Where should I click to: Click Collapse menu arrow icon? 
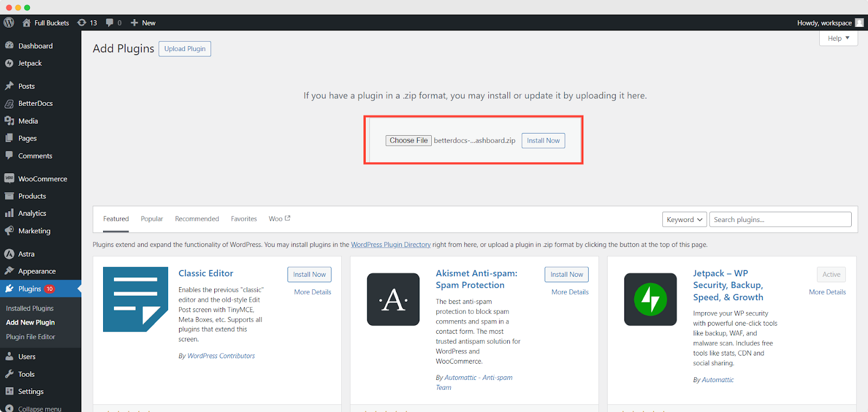point(9,408)
